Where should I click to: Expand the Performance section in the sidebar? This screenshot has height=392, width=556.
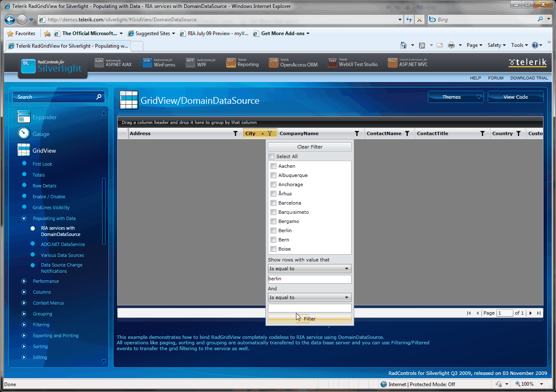[24, 281]
